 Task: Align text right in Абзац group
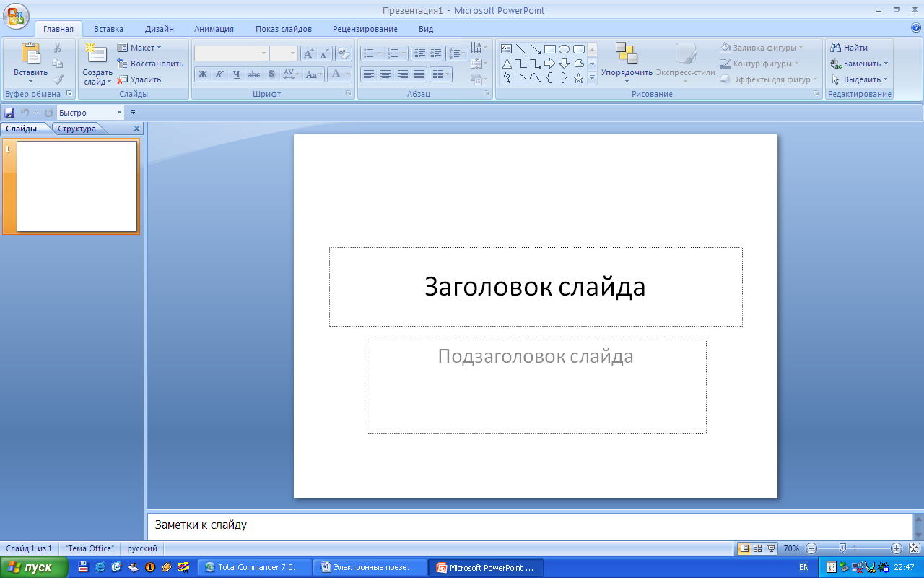point(403,74)
